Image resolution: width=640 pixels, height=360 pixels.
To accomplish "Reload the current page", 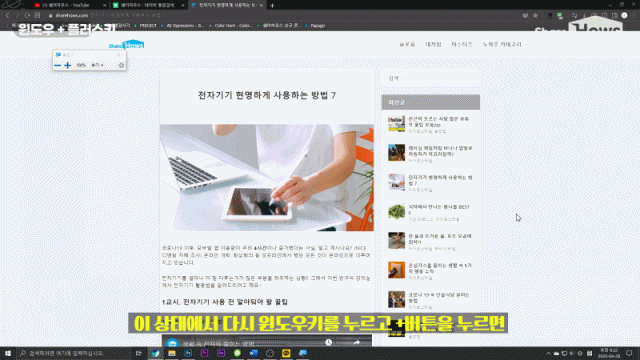I will (27, 15).
